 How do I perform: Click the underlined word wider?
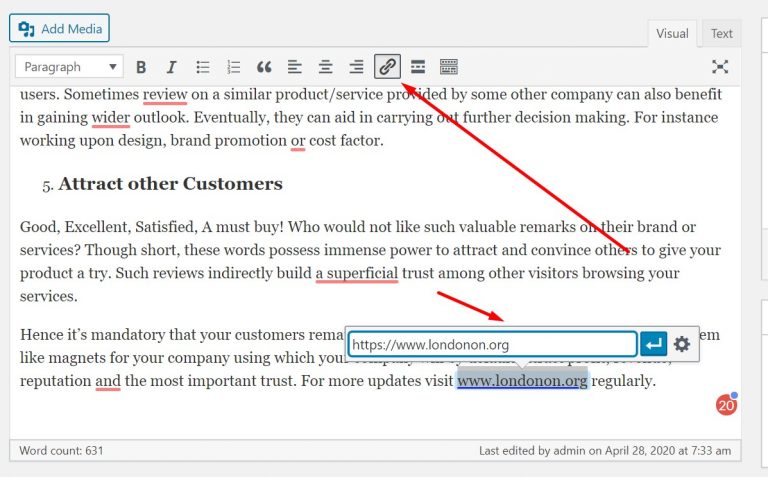click(x=111, y=118)
